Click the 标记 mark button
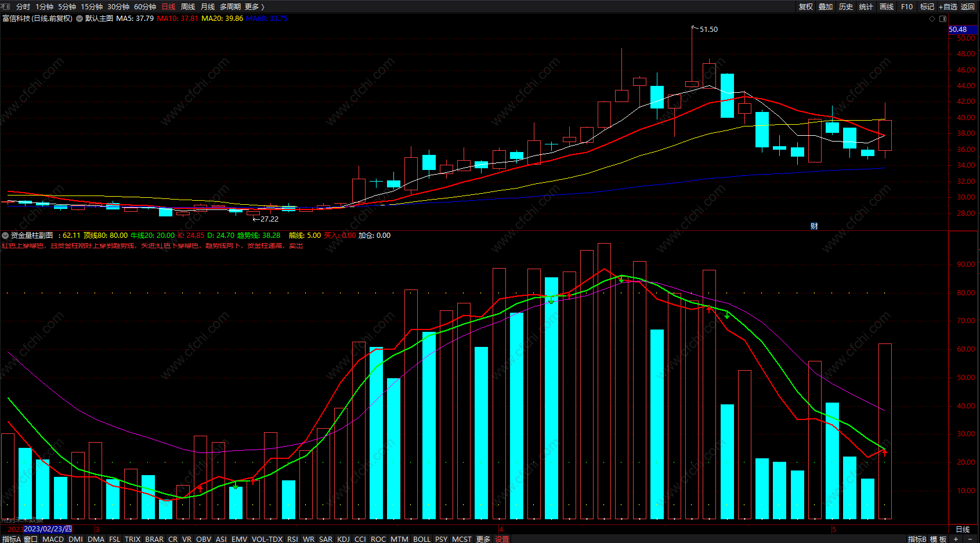Image resolution: width=980 pixels, height=543 pixels. pyautogui.click(x=927, y=6)
